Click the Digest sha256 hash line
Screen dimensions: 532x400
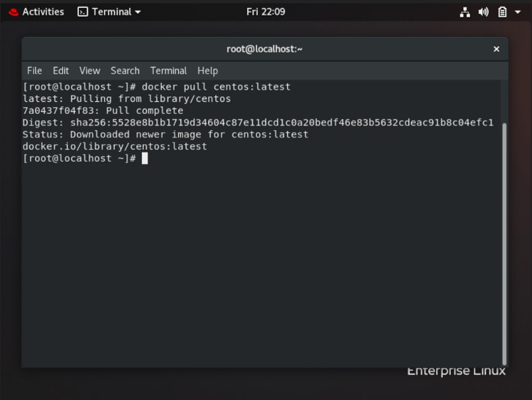pyautogui.click(x=258, y=122)
